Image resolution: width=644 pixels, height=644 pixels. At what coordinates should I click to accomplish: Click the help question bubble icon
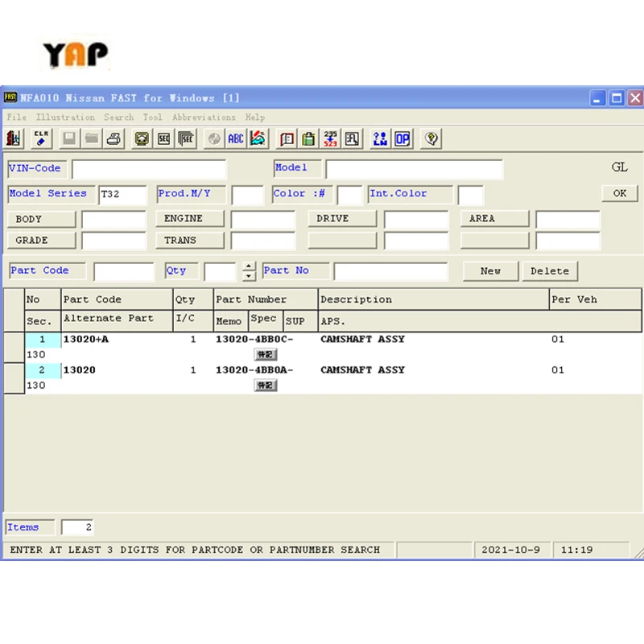tap(431, 138)
